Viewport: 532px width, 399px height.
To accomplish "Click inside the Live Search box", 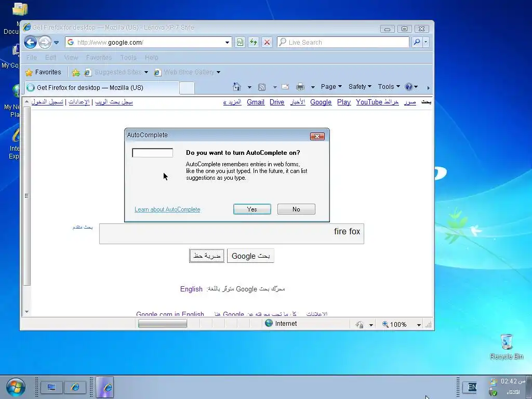I will point(343,43).
